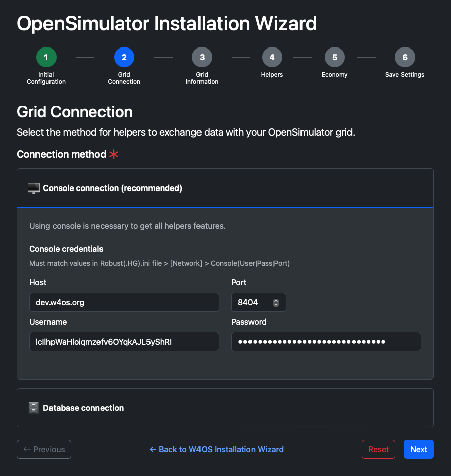451x476 pixels.
Task: Go to the Save Settings step label
Action: (x=405, y=75)
